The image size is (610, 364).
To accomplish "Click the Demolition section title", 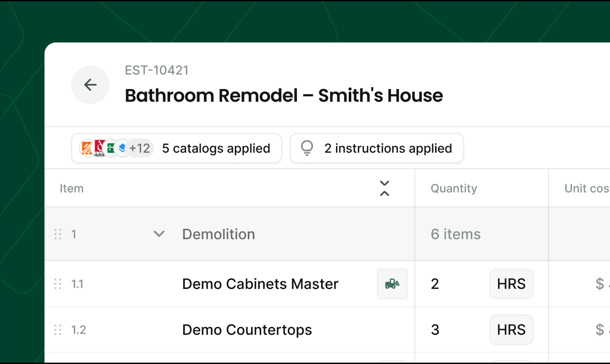I will pos(219,234).
